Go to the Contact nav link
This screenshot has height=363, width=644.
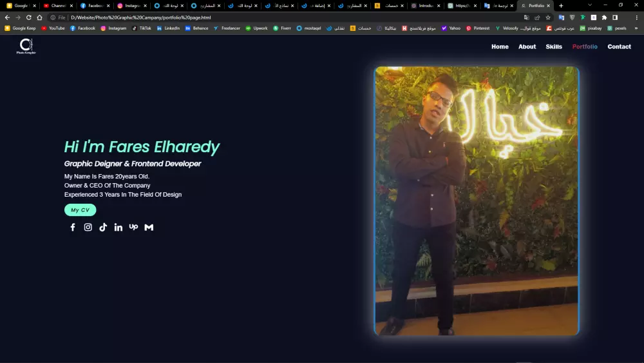tap(619, 46)
